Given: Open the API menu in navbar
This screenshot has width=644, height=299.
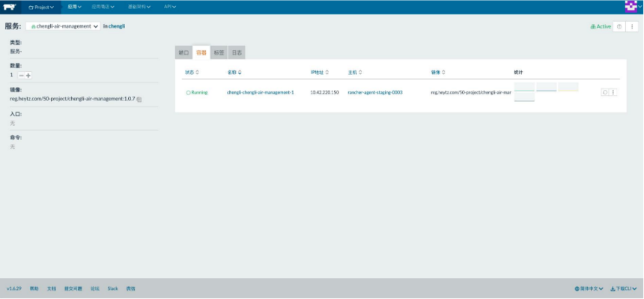Looking at the screenshot, I should (170, 7).
